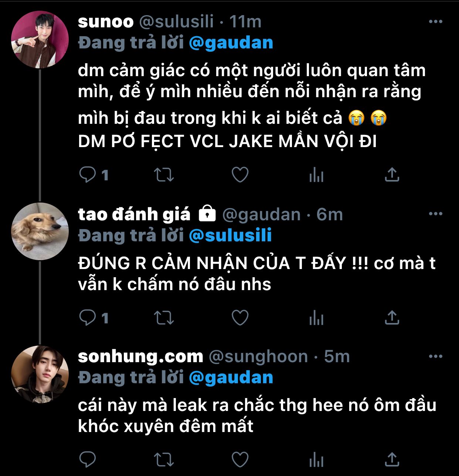Viewport: 459px width, 476px height.
Task: Like the tweet by sunoo
Action: pos(240,175)
